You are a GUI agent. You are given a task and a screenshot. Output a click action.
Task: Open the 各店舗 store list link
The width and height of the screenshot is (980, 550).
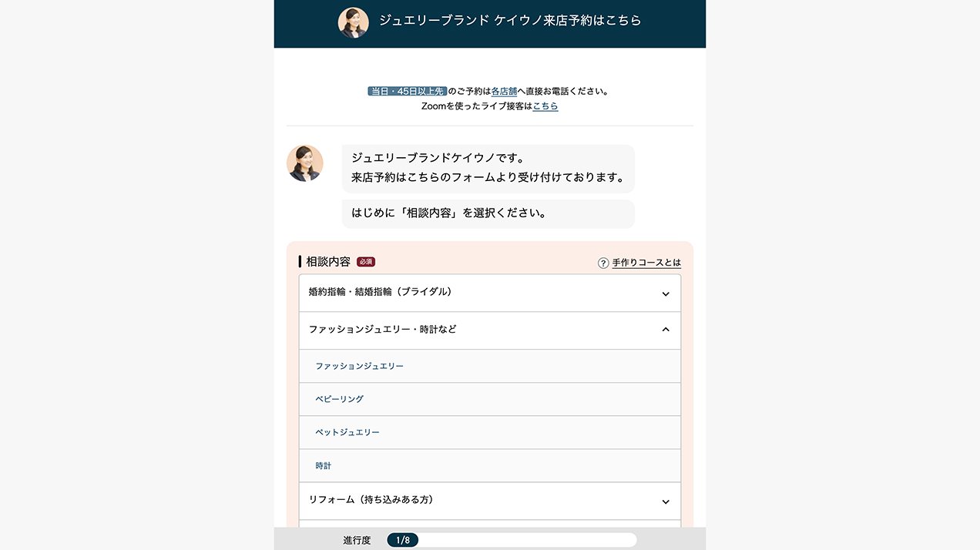pos(504,91)
